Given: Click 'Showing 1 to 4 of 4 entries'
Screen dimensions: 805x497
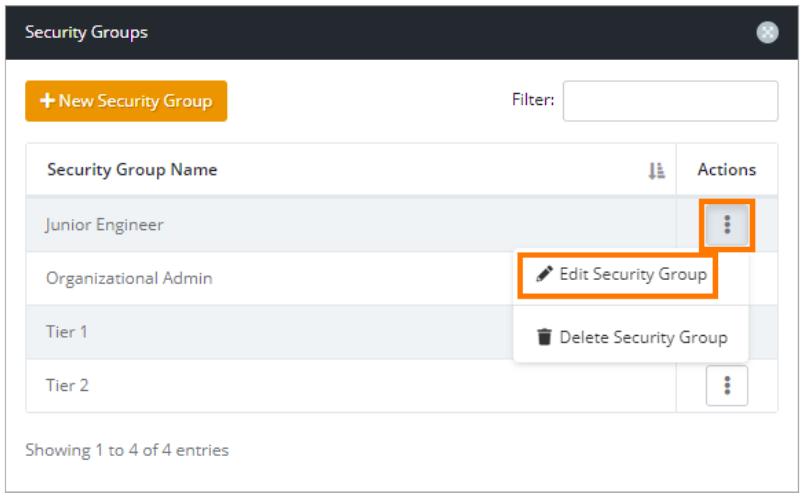Looking at the screenshot, I should 127,450.
